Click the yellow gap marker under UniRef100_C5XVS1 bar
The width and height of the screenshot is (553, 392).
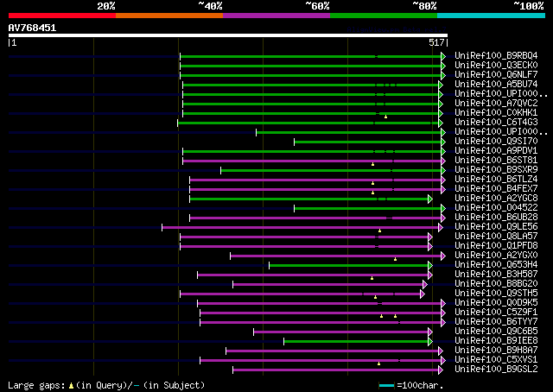pos(379,364)
